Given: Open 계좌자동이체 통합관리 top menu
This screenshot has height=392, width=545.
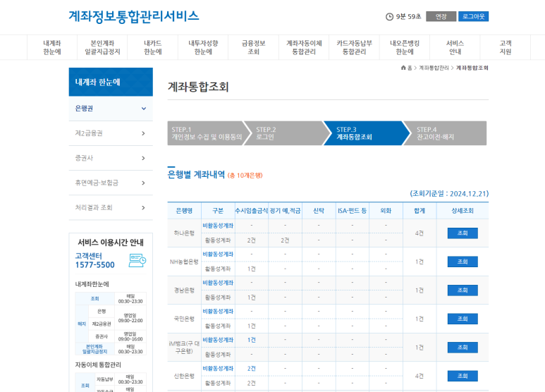Looking at the screenshot, I should 304,47.
